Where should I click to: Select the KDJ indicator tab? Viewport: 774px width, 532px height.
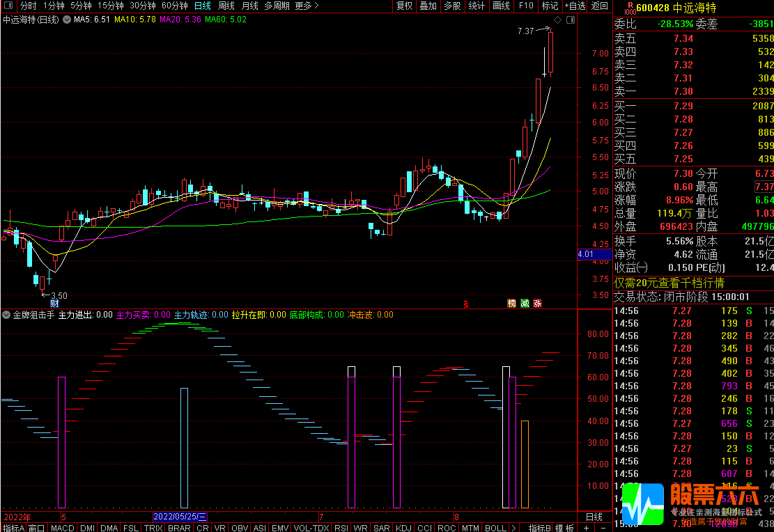[x=404, y=528]
